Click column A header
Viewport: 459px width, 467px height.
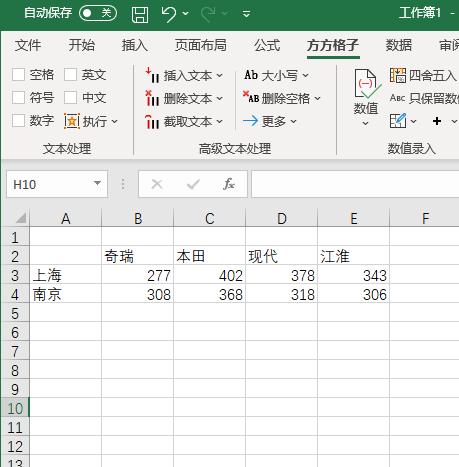pos(66,218)
